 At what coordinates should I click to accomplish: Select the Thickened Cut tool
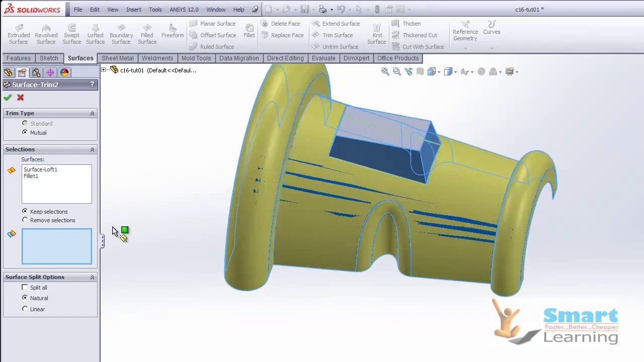tap(414, 35)
